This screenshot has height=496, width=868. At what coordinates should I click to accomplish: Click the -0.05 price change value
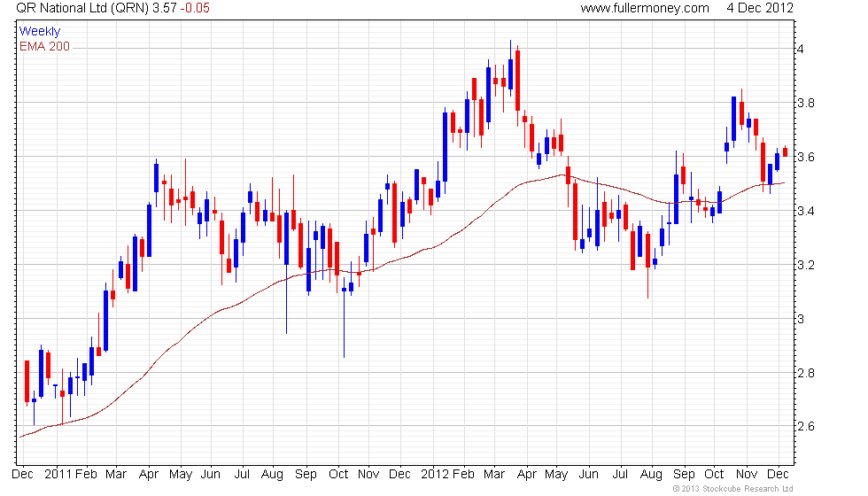[195, 8]
